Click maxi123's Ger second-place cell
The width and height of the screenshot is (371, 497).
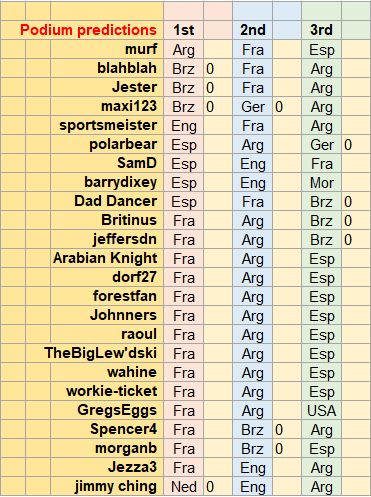click(253, 107)
